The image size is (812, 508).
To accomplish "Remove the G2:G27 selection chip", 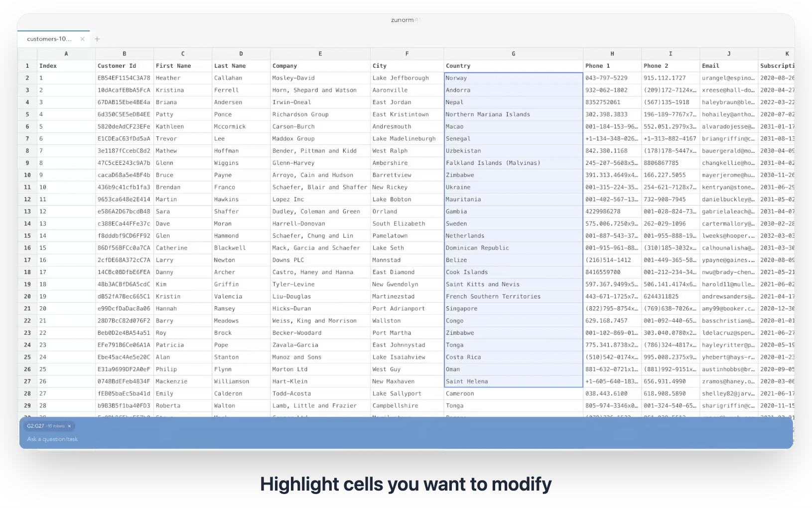I will [69, 426].
